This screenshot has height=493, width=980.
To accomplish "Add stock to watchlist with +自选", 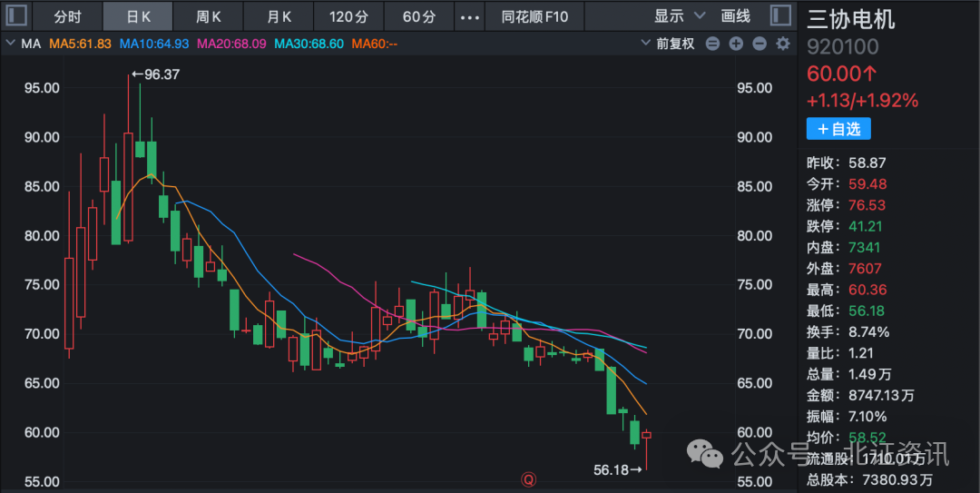I will pos(838,129).
